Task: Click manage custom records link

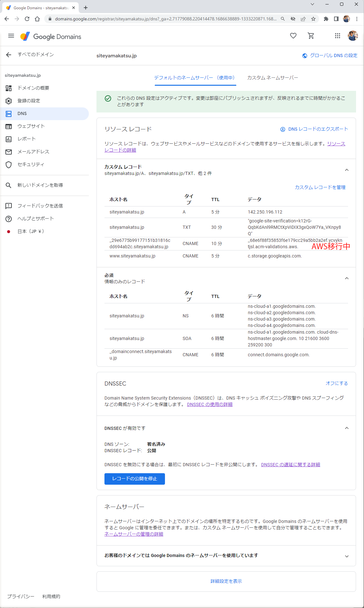Action: click(x=320, y=187)
